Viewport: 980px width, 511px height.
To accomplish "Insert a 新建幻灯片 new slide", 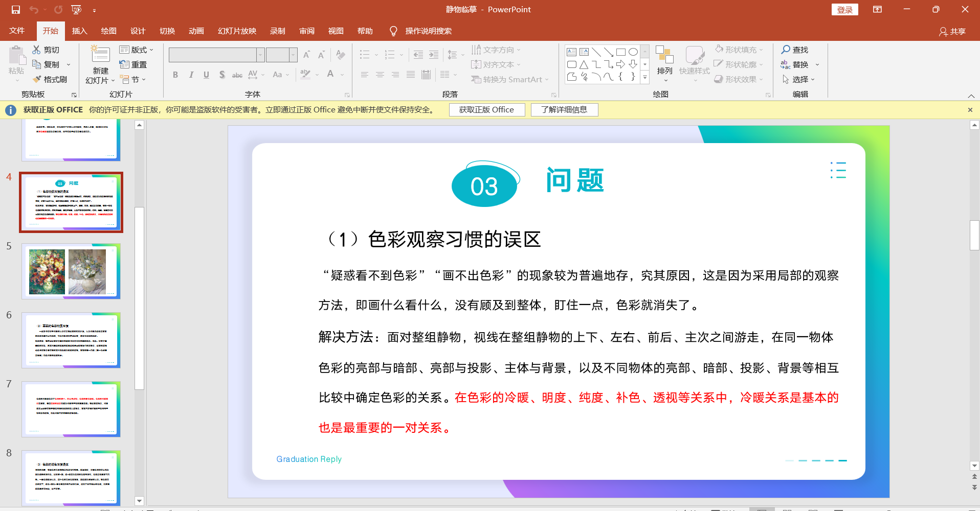I will tap(100, 64).
